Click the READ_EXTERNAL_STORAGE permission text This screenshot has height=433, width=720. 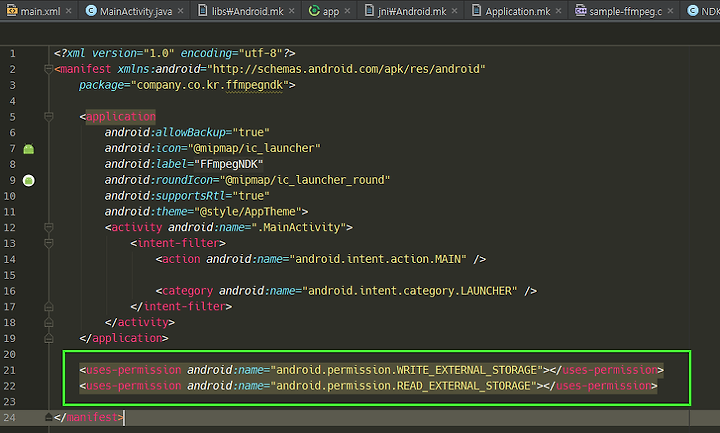coord(403,386)
